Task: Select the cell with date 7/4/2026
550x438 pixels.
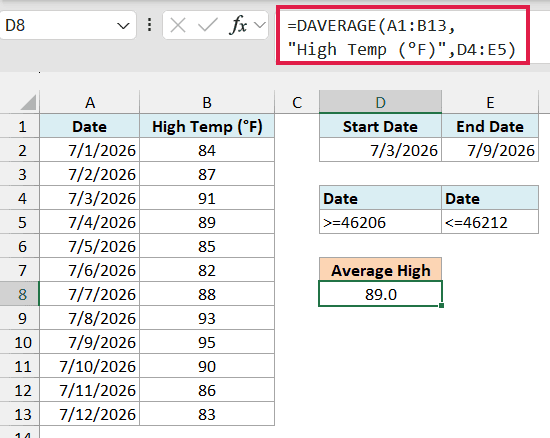Action: (90, 222)
